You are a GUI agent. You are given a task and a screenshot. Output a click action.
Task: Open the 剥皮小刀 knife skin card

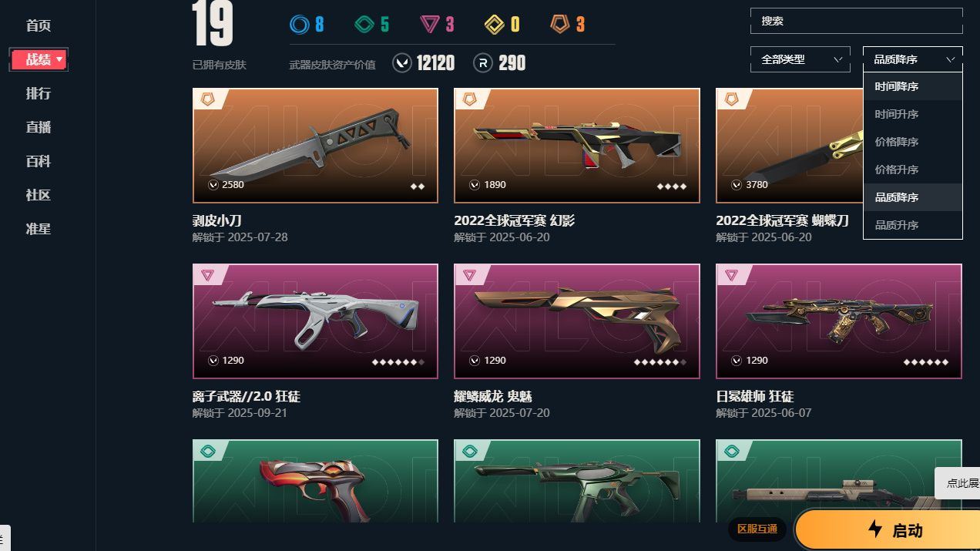pos(315,146)
